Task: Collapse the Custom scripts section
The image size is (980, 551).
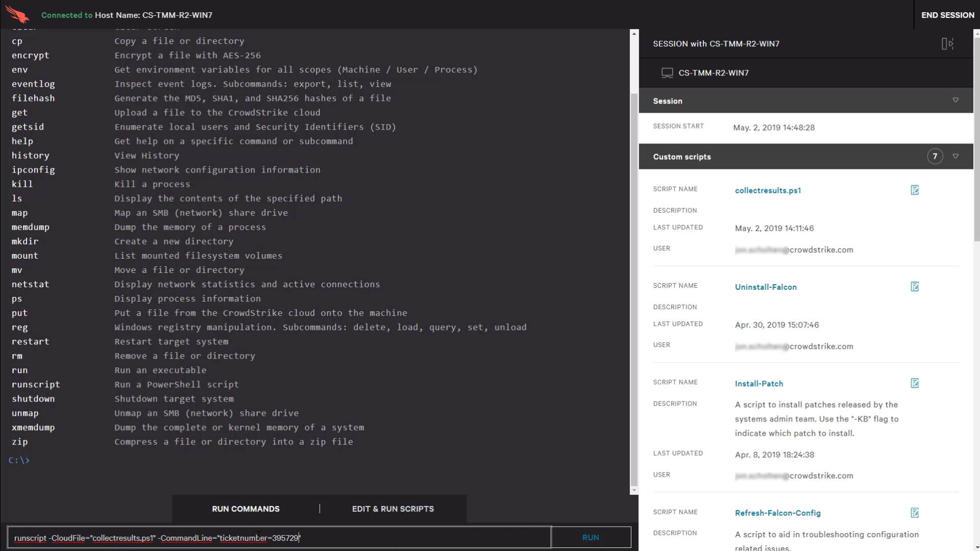Action: [955, 156]
